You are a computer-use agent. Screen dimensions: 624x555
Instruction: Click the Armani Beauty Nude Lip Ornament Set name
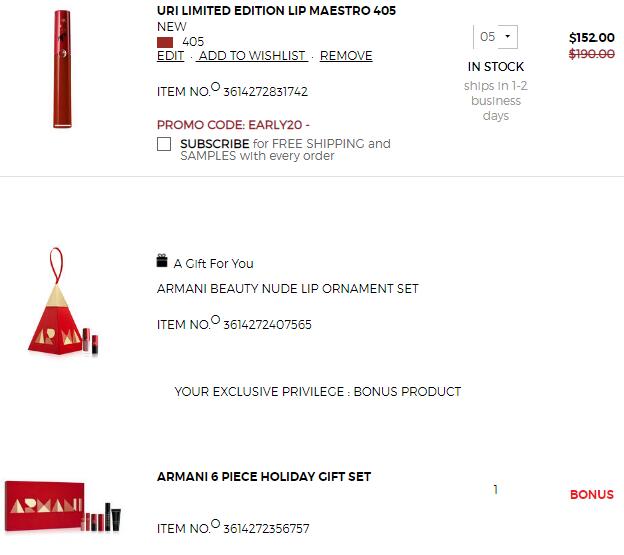coord(287,288)
